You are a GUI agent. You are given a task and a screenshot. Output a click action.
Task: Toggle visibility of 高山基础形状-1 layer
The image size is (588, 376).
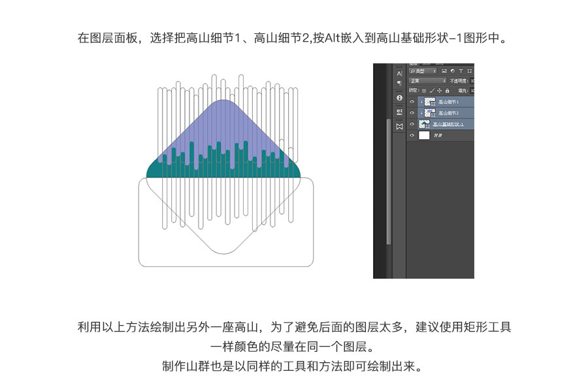(412, 124)
